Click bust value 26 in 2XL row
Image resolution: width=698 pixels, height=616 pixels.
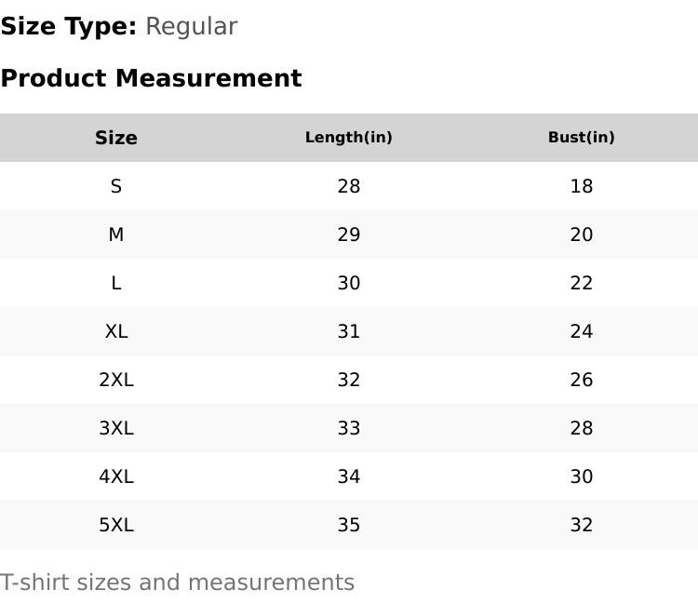582,380
